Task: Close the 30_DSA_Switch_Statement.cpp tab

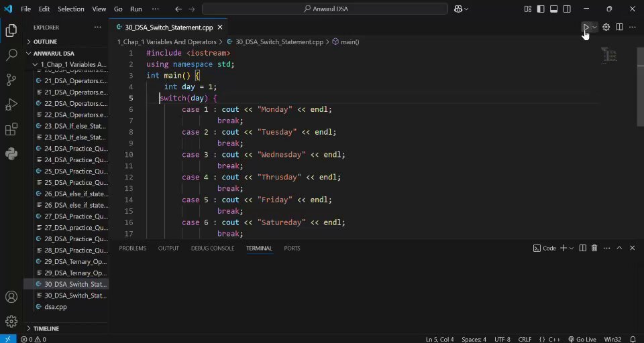Action: pyautogui.click(x=220, y=27)
